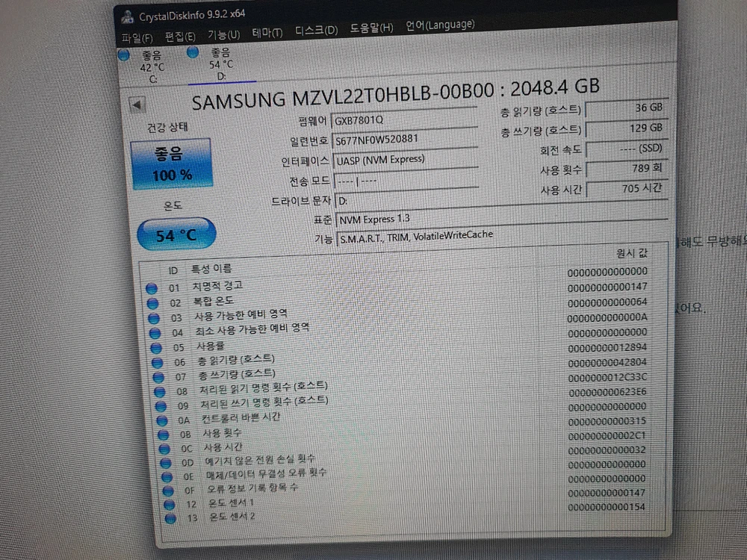Select attribute name 치명적 경고
747x560 pixels.
click(x=217, y=286)
